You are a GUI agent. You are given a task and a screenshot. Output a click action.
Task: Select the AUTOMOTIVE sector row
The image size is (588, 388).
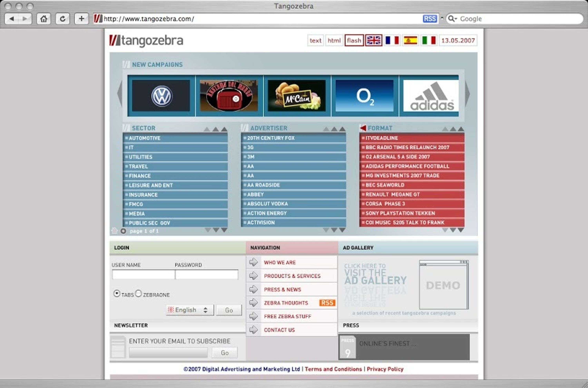pos(175,138)
